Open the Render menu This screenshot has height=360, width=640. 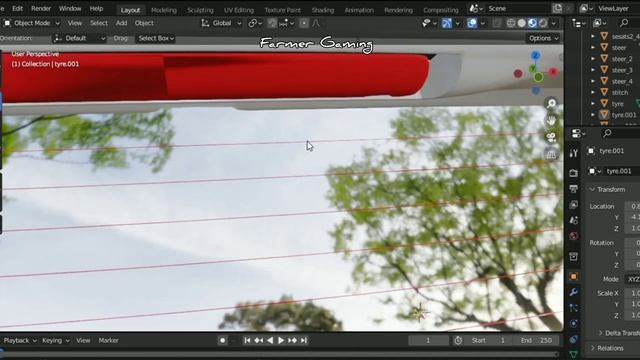click(x=41, y=8)
